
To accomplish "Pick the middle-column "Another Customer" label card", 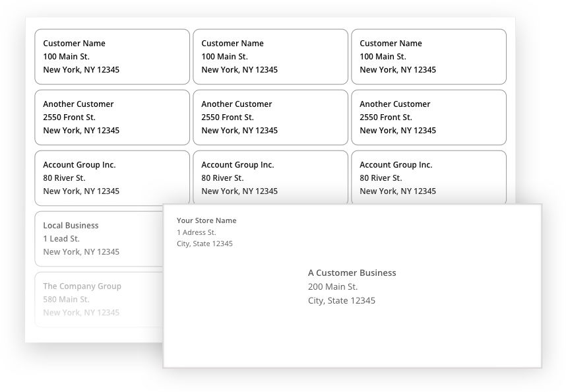I will click(270, 117).
